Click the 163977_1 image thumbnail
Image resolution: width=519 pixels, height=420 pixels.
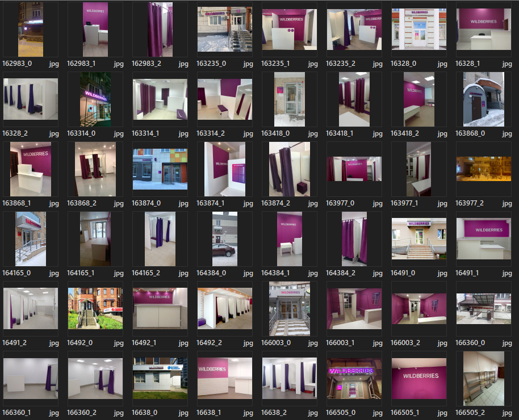419,169
